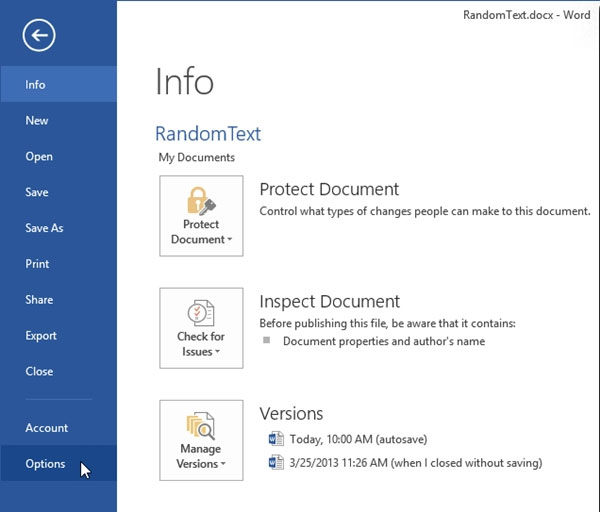Go to Print in the sidebar
600x512 pixels.
59,264
